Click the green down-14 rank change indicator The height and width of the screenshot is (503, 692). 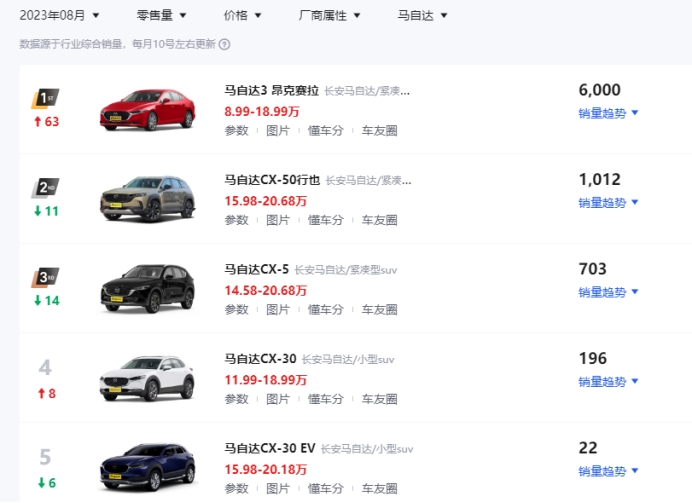tap(46, 301)
